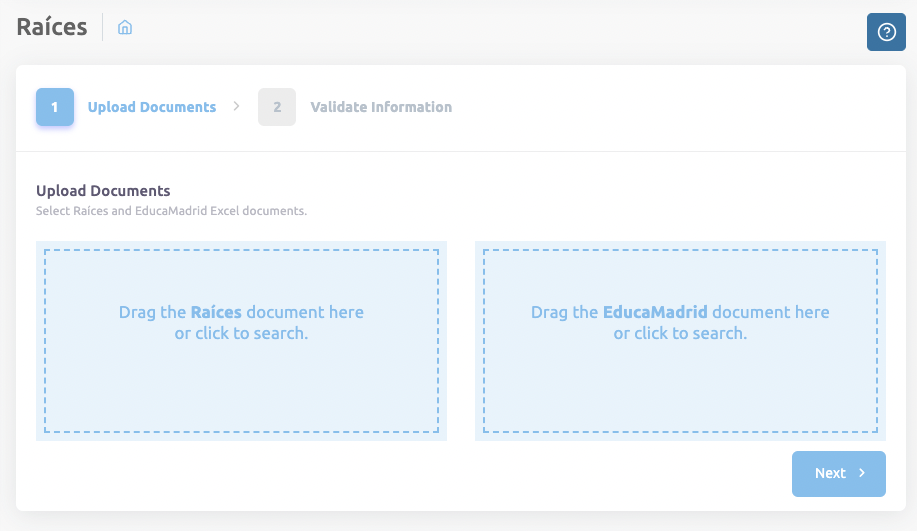Viewport: 917px width, 531px height.
Task: Click the chevron between the two steps
Action: 236,106
